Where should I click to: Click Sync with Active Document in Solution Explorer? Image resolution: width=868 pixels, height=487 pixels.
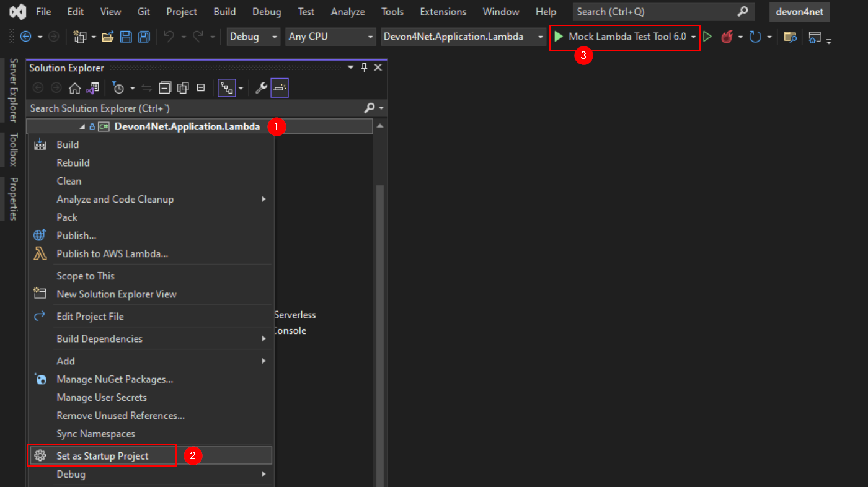pos(147,87)
